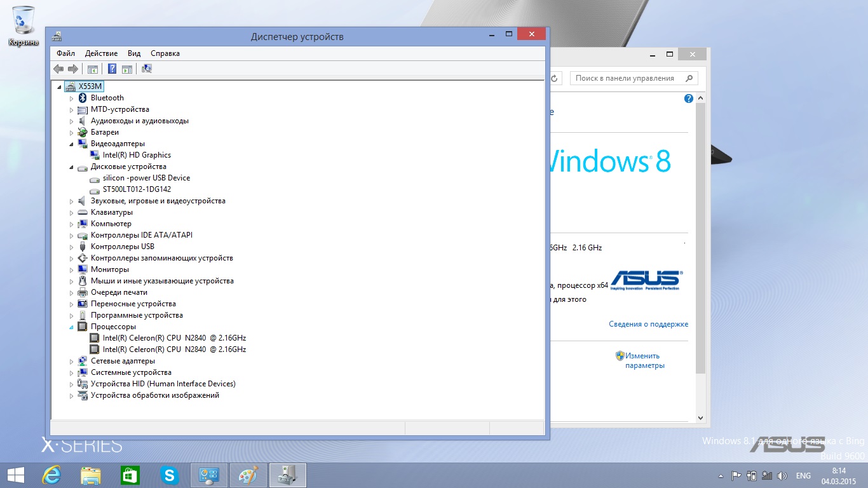Image resolution: width=868 pixels, height=488 pixels.
Task: Switch input language via ENG indicator
Action: point(803,476)
